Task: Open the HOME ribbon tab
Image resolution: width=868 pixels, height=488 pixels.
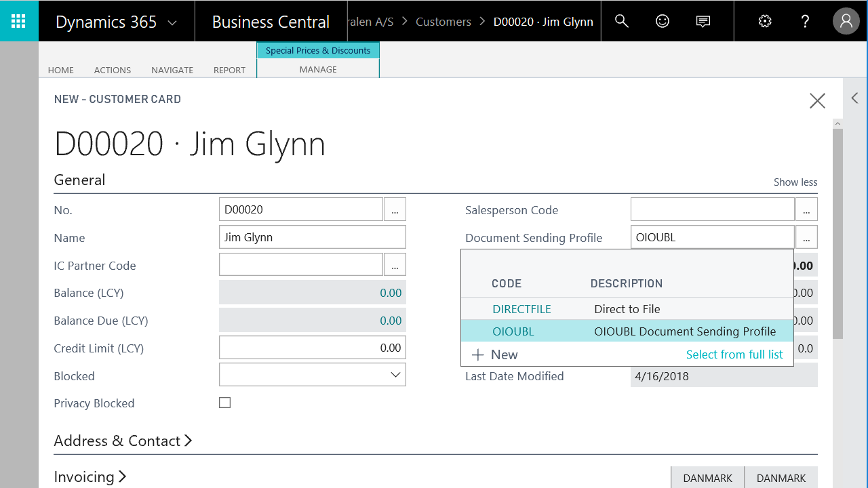Action: (x=61, y=70)
